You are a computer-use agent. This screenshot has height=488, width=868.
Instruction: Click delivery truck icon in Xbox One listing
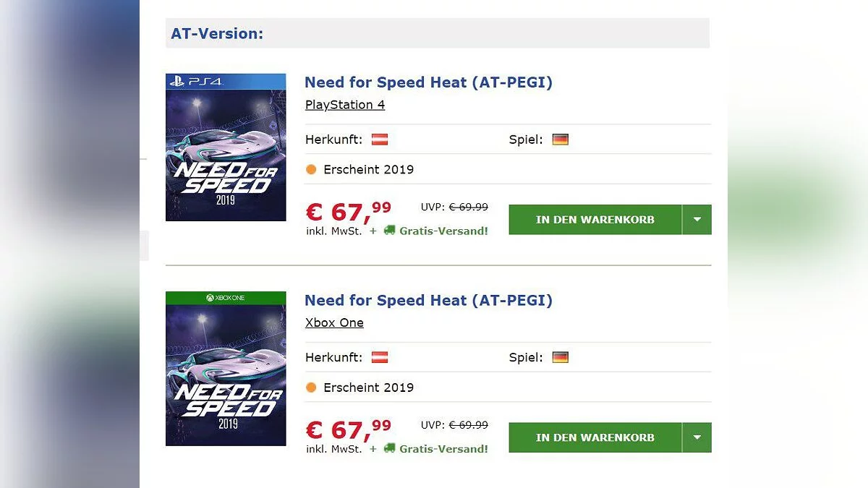(389, 448)
